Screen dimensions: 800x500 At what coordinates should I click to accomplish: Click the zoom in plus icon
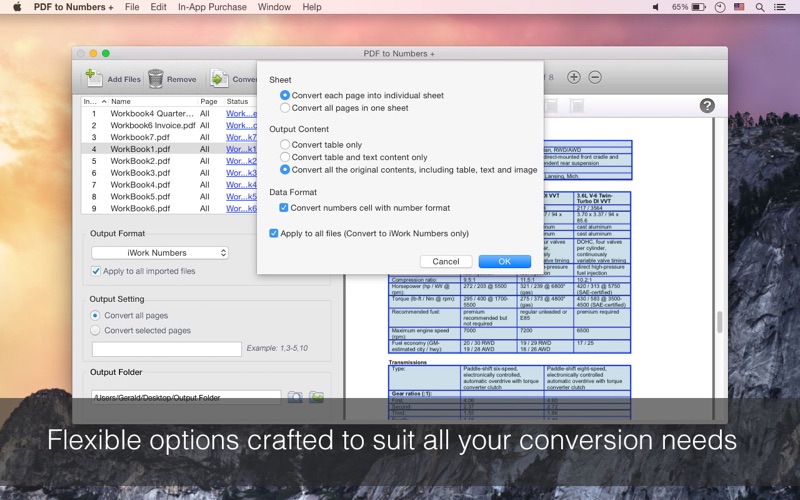point(574,77)
